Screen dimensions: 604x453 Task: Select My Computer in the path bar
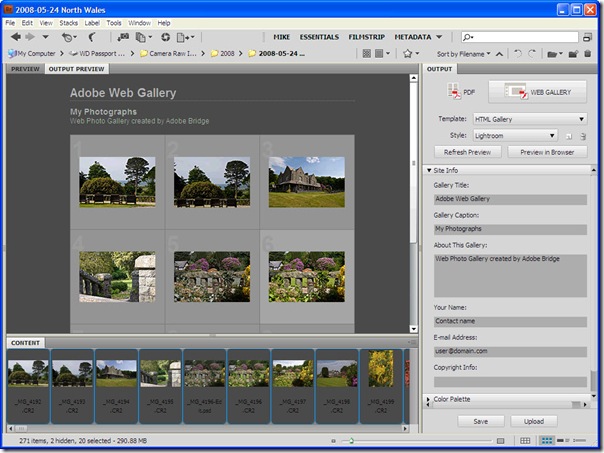click(x=32, y=54)
